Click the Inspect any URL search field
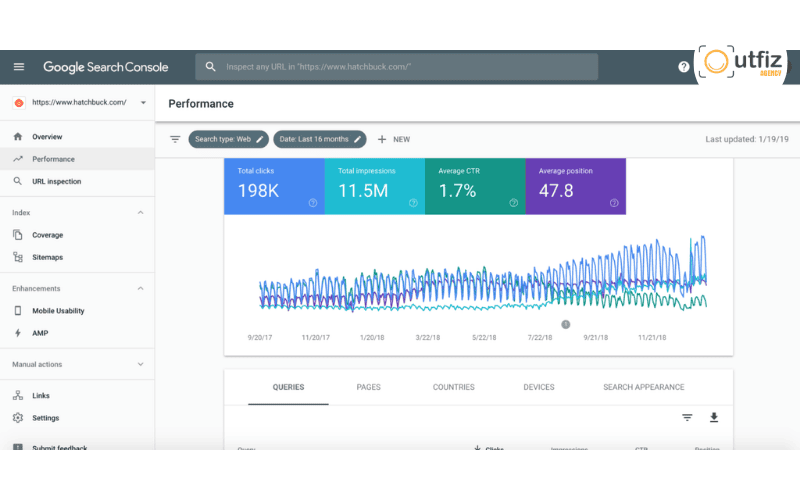The width and height of the screenshot is (800, 500). (396, 67)
